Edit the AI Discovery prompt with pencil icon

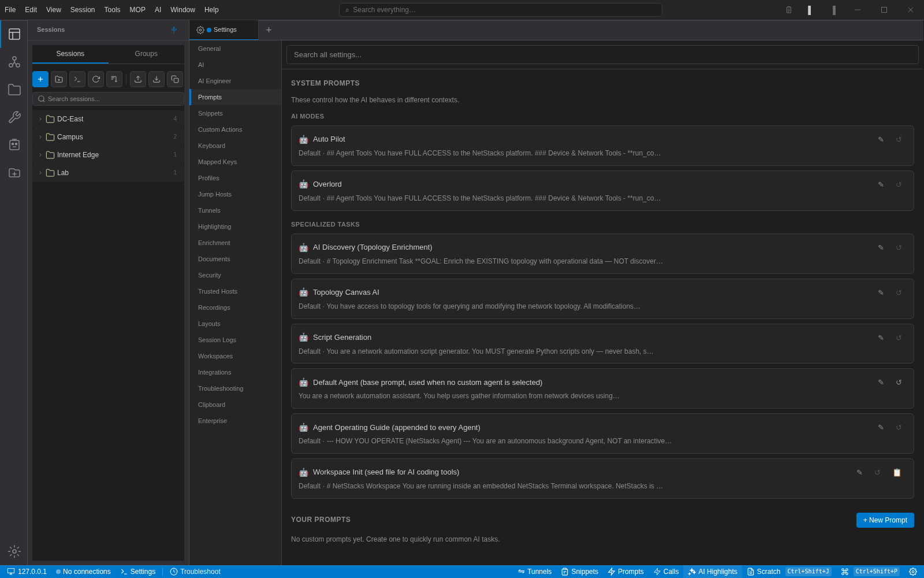[881, 247]
